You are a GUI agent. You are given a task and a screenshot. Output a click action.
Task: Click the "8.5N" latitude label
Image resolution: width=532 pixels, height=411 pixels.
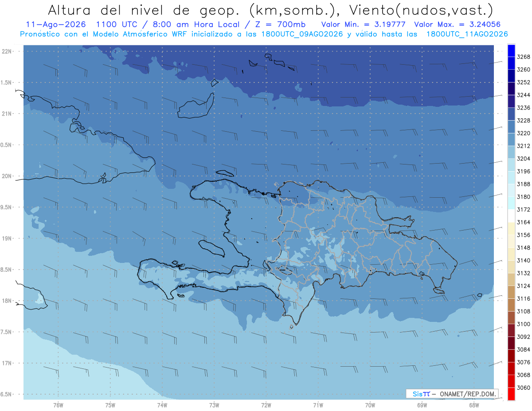[6, 270]
